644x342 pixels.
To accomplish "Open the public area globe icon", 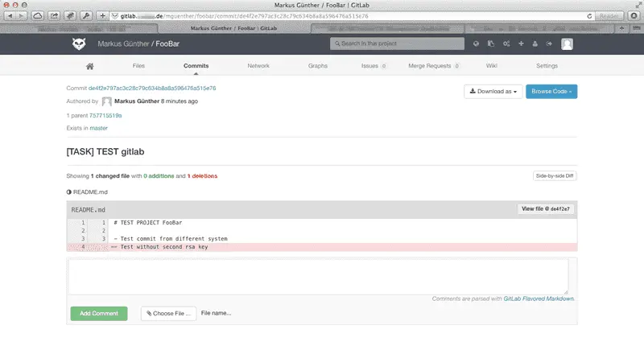I will pyautogui.click(x=476, y=43).
